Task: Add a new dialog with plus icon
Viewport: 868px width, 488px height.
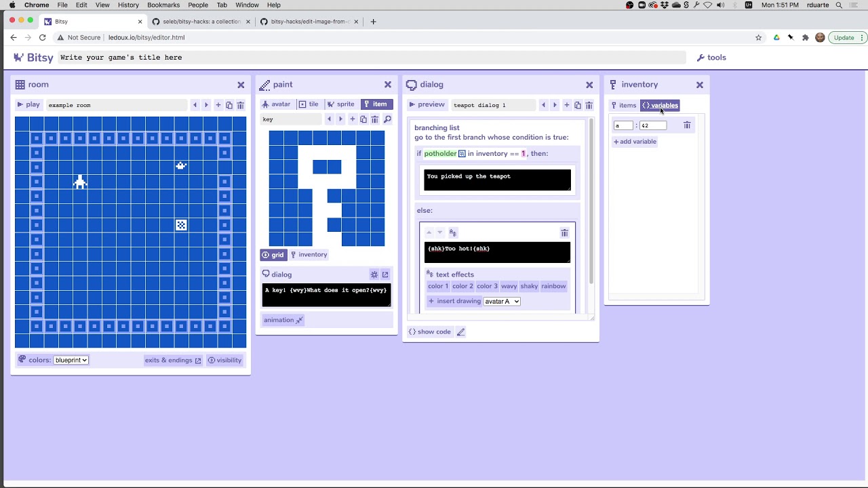Action: 566,105
